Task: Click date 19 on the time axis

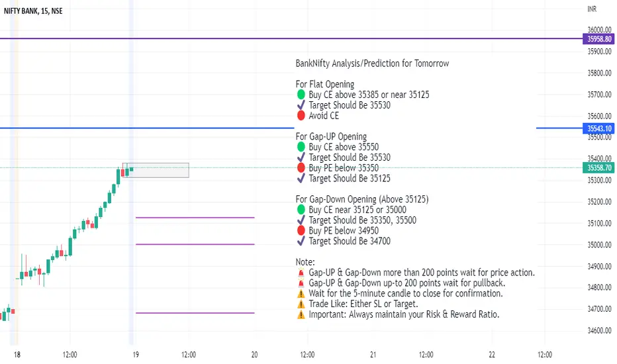Action: (136, 355)
